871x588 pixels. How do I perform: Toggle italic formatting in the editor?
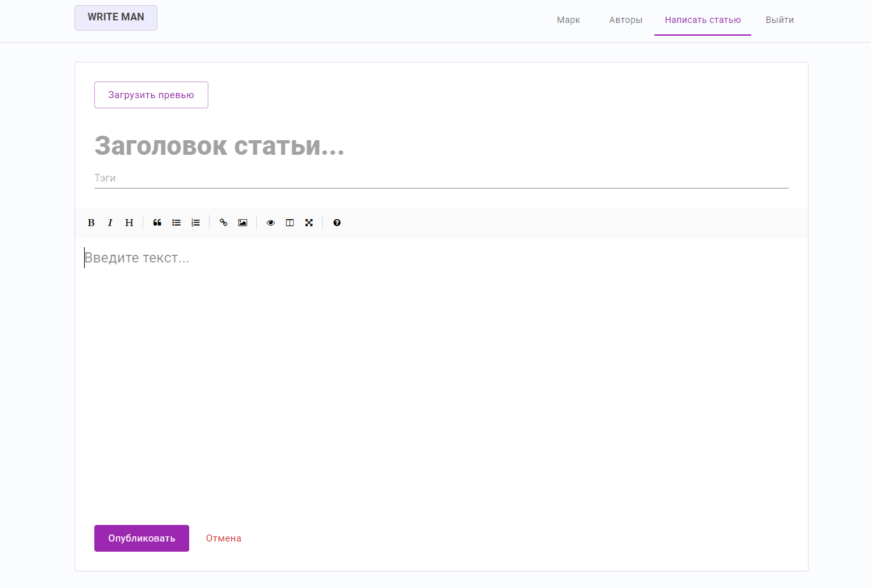110,222
